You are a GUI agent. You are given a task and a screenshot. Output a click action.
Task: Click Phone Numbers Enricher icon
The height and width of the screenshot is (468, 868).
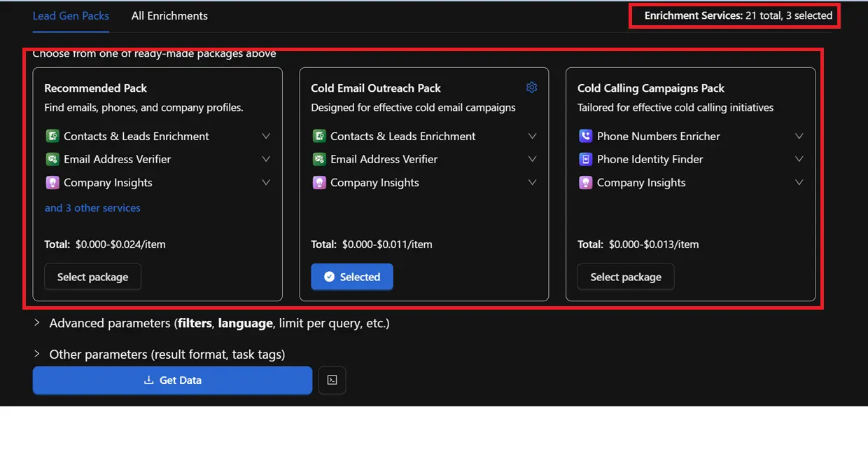(x=586, y=136)
